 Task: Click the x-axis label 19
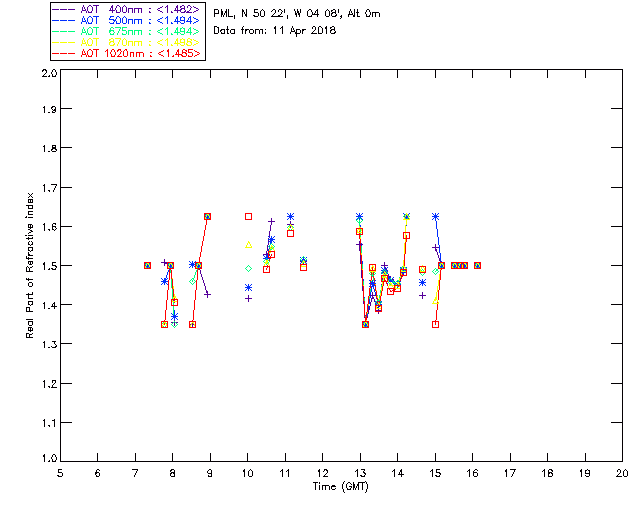[x=585, y=473]
